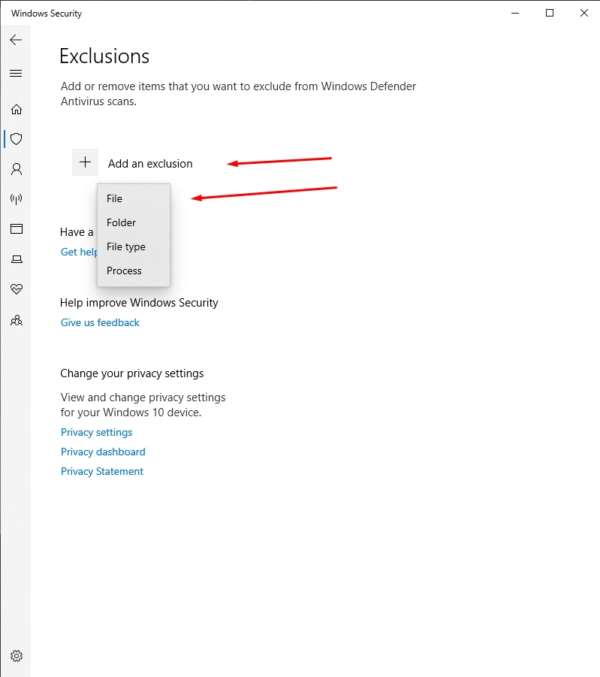The height and width of the screenshot is (677, 600).
Task: Minimize the Windows Security window
Action: pos(515,13)
